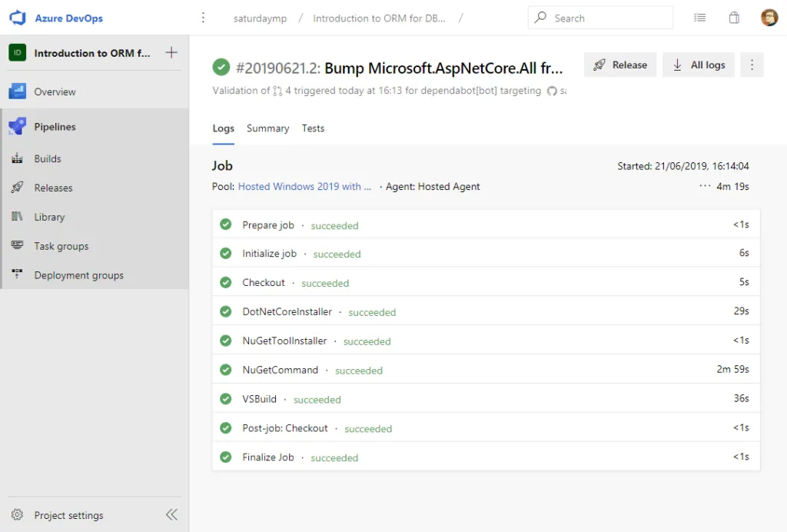Viewport: 787px width, 532px height.
Task: Open Project settings
Action: coord(68,515)
